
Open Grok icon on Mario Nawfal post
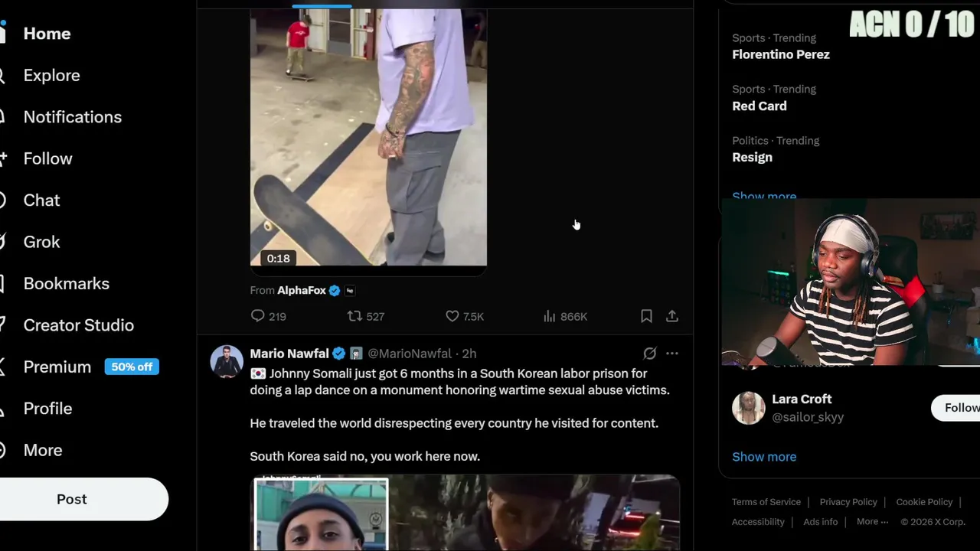coord(649,354)
